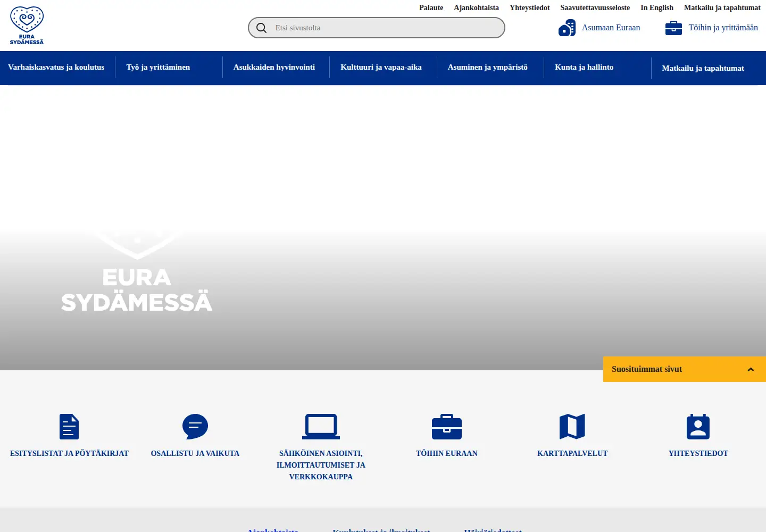This screenshot has width=766, height=532.
Task: Click top-right Matkailu ja tapahtumat link
Action: tap(722, 7)
